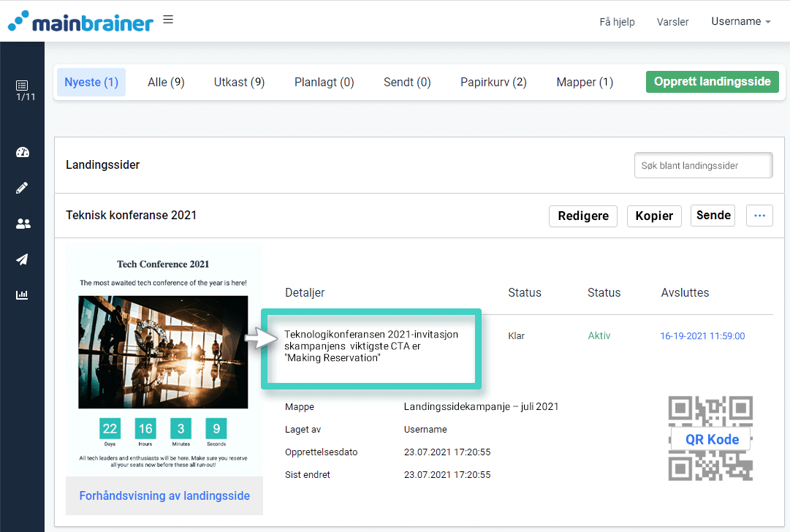Open the dashboard gauge icon in sidebar
The height and width of the screenshot is (532, 790).
pos(23,152)
